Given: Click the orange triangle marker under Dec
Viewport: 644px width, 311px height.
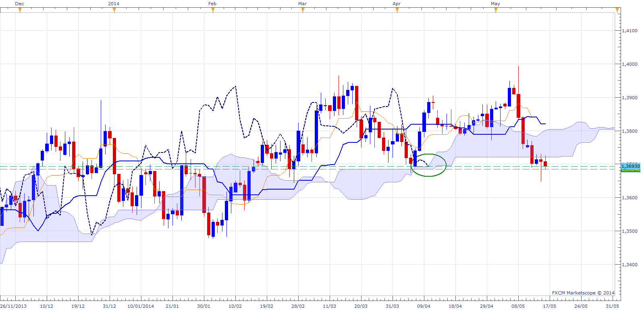Looking at the screenshot, I should tap(20, 10).
